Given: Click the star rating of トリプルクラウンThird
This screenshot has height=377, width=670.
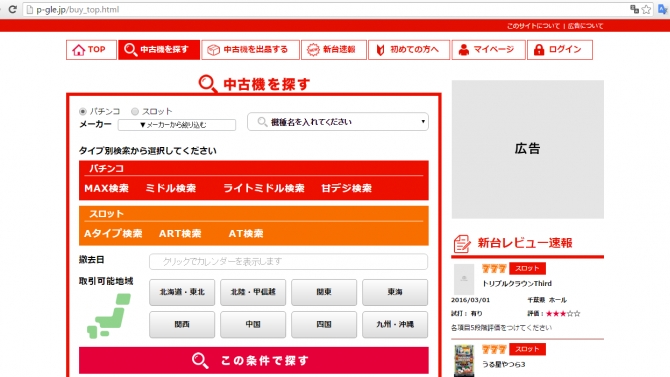Looking at the screenshot, I should coord(563,314).
